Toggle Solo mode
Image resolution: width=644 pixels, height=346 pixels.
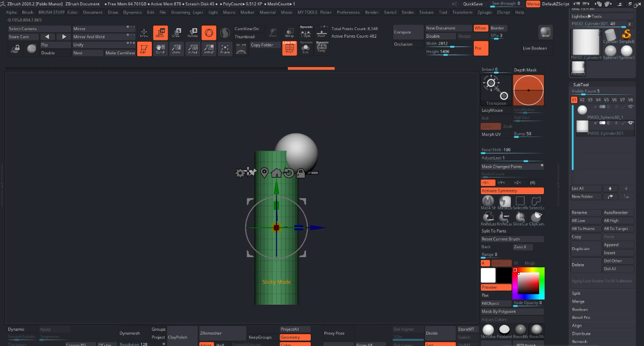tap(306, 48)
